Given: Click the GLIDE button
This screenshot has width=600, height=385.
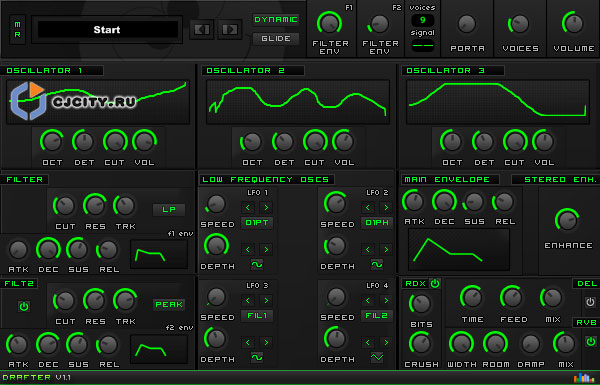Looking at the screenshot, I should 276,39.
